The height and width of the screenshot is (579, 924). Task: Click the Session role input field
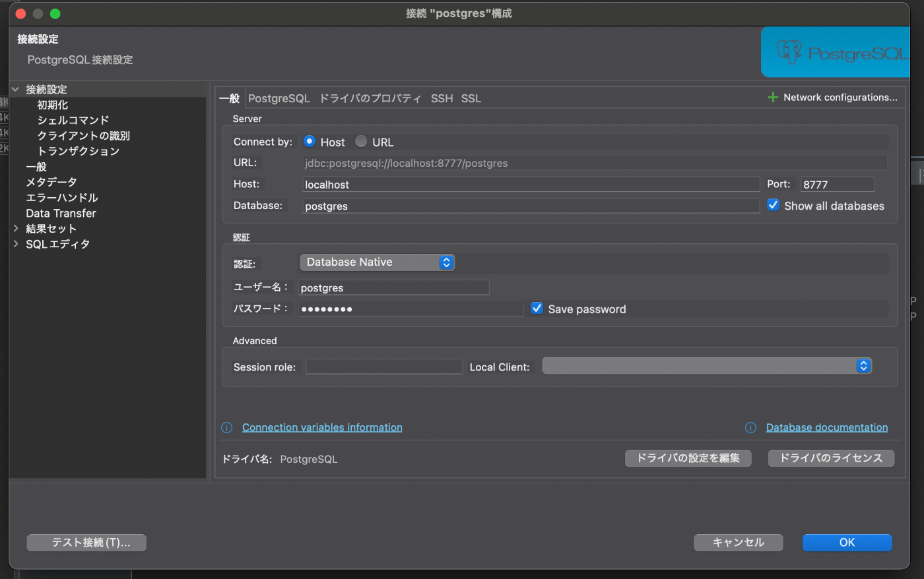click(x=384, y=367)
